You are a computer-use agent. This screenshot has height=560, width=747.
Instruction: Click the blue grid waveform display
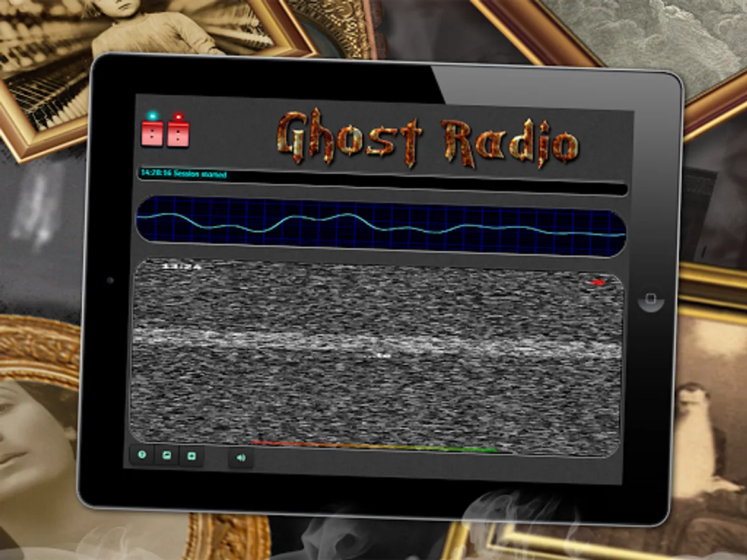(x=381, y=226)
